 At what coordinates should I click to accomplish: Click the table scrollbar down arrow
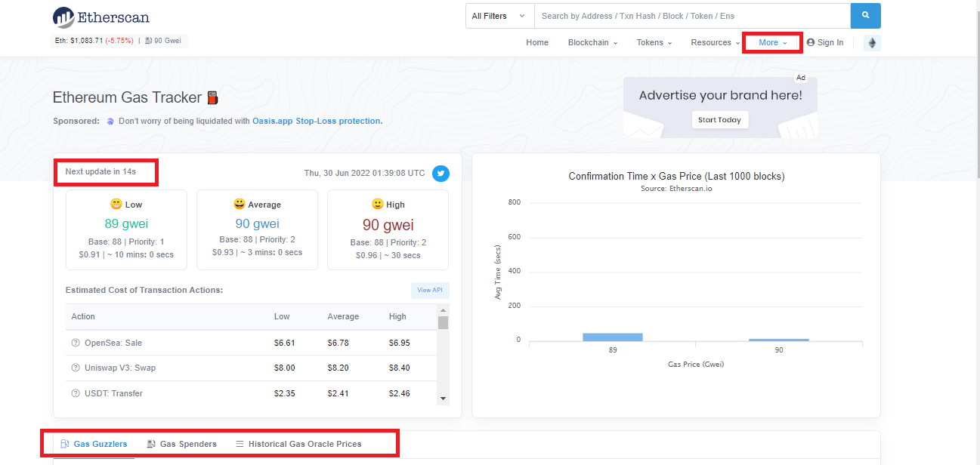tap(444, 399)
